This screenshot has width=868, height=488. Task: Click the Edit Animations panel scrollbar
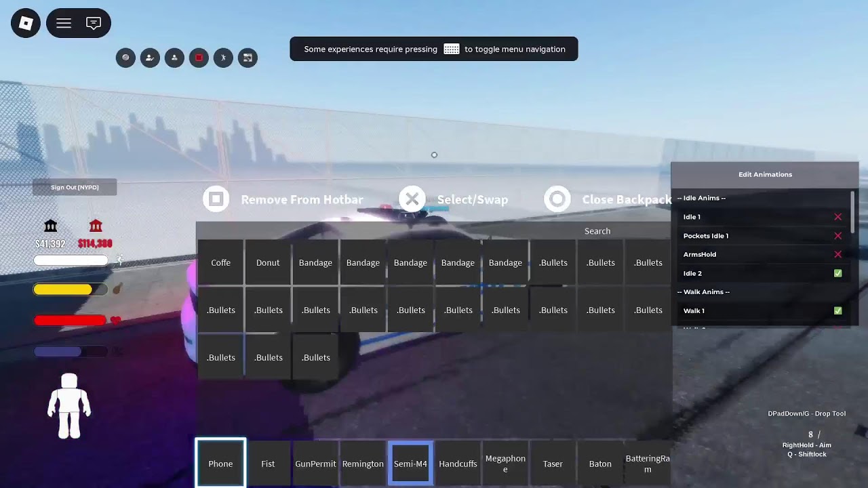[853, 211]
